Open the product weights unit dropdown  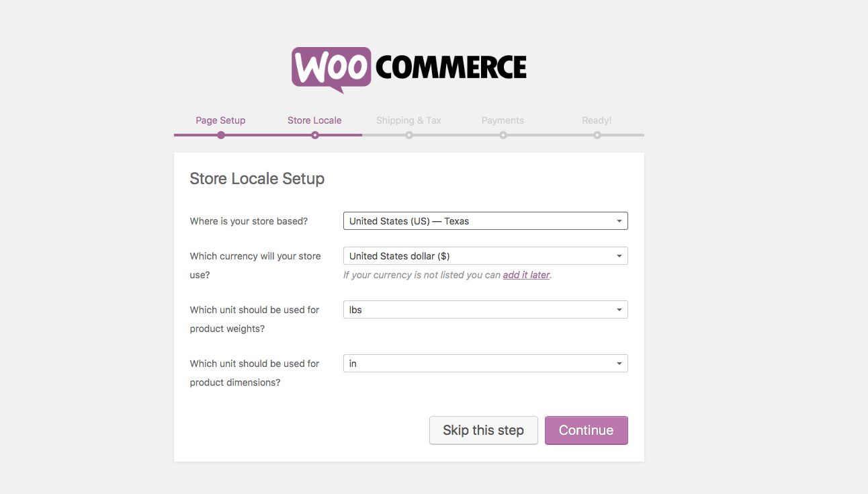tap(485, 310)
